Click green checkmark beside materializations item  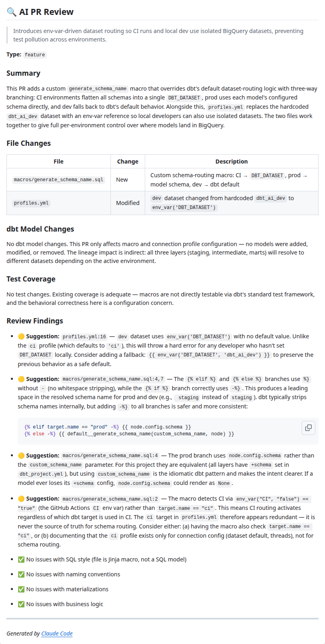coord(21,589)
